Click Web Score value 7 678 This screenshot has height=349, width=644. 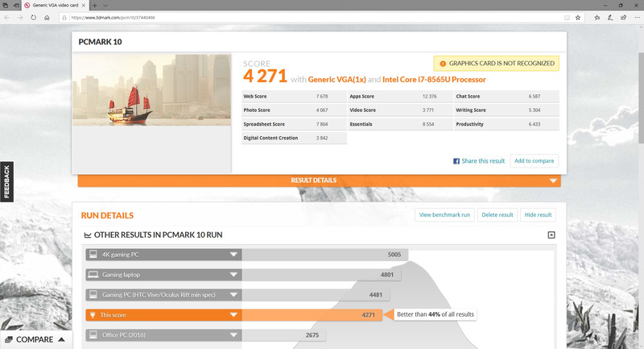coord(322,96)
